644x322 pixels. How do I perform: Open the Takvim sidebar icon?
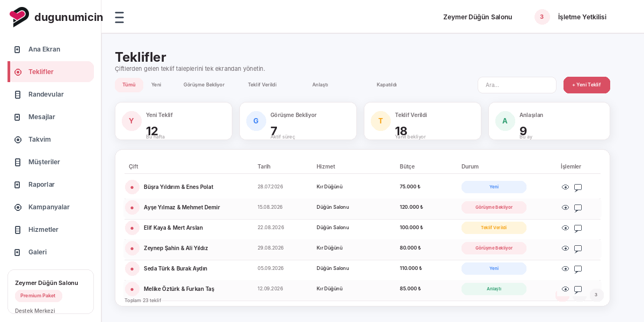tap(18, 140)
